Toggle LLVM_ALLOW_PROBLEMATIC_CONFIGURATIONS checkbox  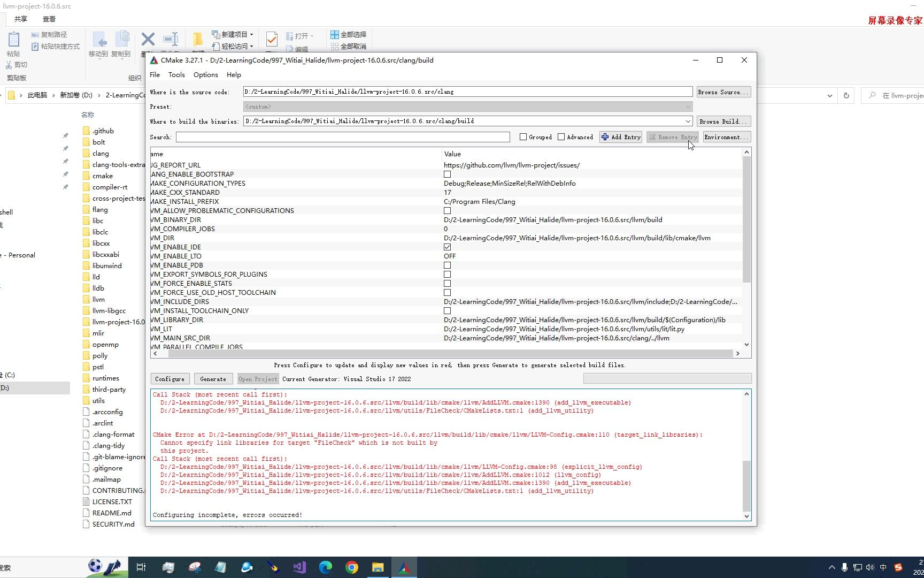click(x=448, y=210)
